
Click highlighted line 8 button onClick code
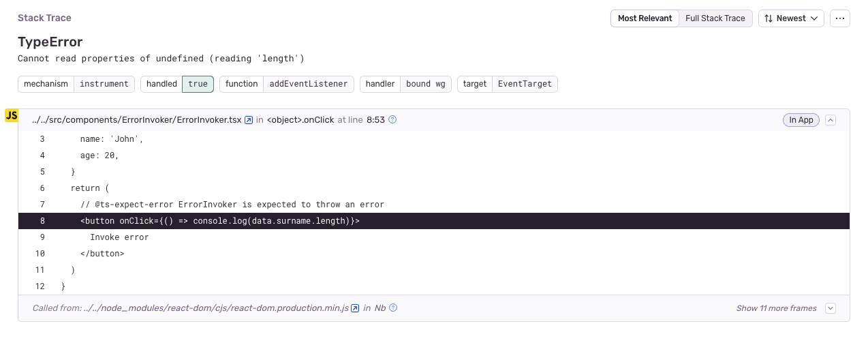point(219,221)
